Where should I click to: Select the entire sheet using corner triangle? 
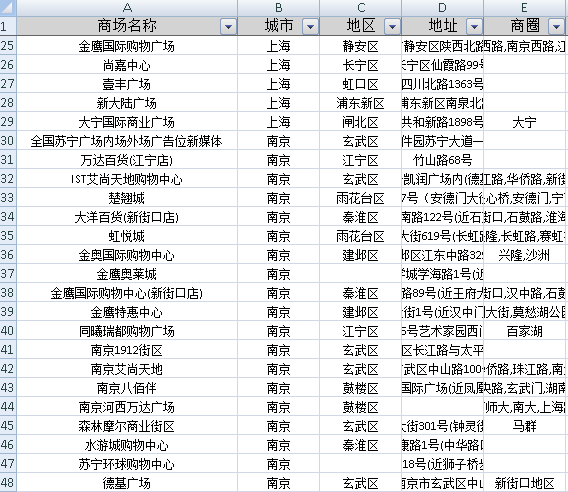pyautogui.click(x=8, y=8)
